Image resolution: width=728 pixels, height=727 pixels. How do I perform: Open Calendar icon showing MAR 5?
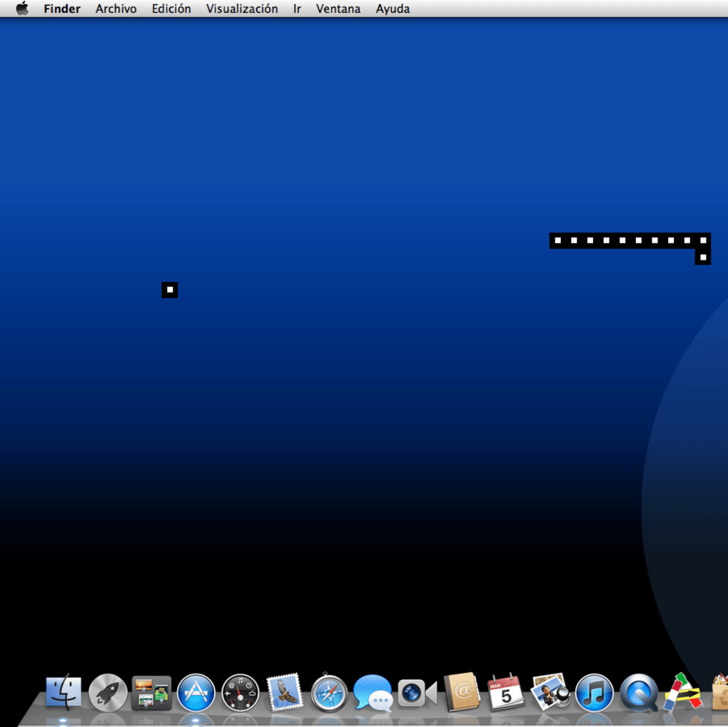tap(505, 693)
